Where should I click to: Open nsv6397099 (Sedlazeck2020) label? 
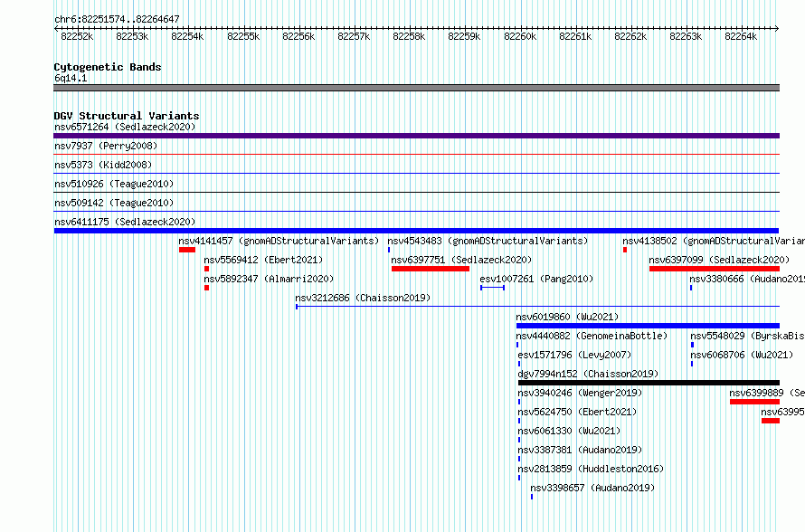[719, 260]
